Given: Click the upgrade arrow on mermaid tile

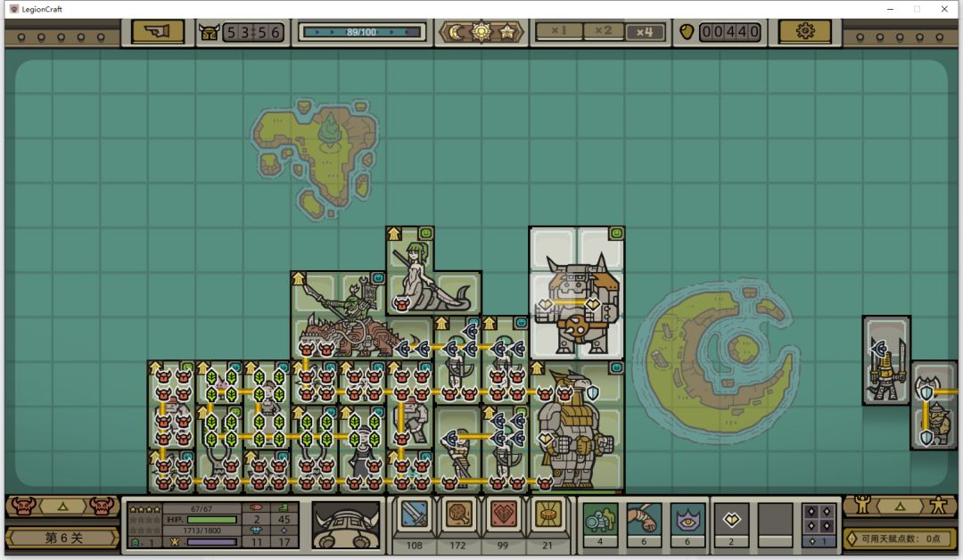Looking at the screenshot, I should coord(394,234).
